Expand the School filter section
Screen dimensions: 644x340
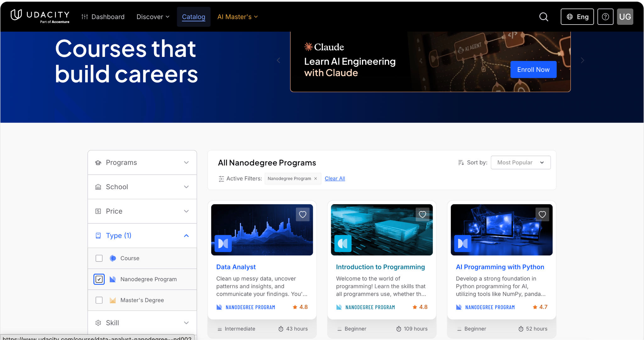coord(142,187)
